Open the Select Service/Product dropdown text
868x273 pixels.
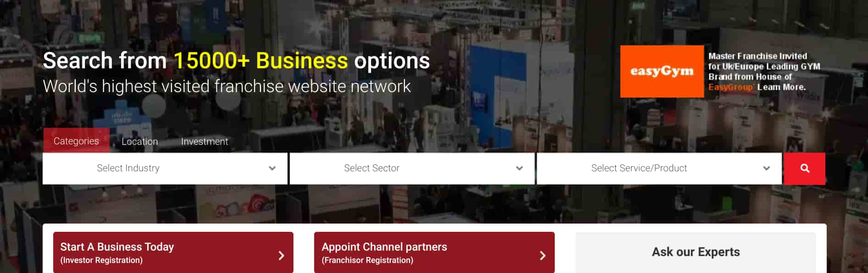(639, 168)
